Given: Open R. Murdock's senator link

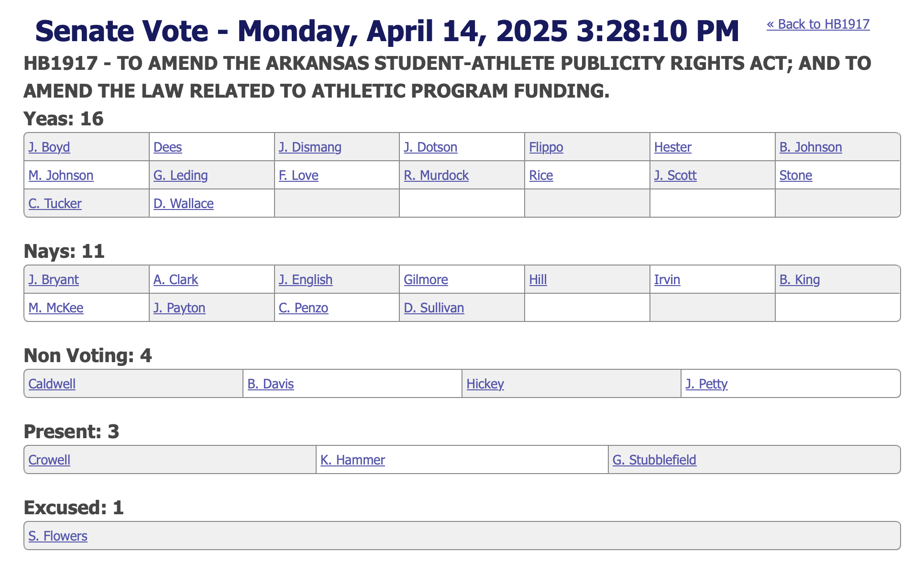Looking at the screenshot, I should pyautogui.click(x=436, y=175).
